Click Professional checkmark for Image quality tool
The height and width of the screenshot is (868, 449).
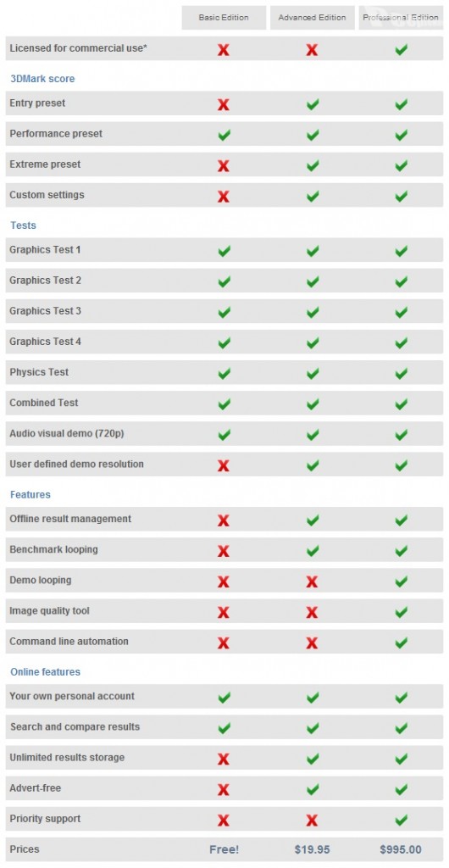tap(402, 612)
